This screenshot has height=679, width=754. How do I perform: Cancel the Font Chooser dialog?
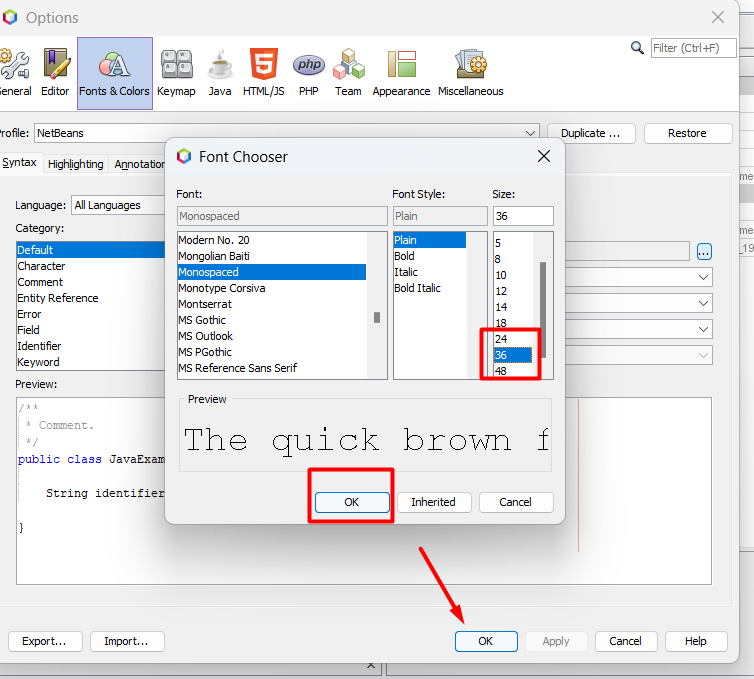tap(516, 502)
